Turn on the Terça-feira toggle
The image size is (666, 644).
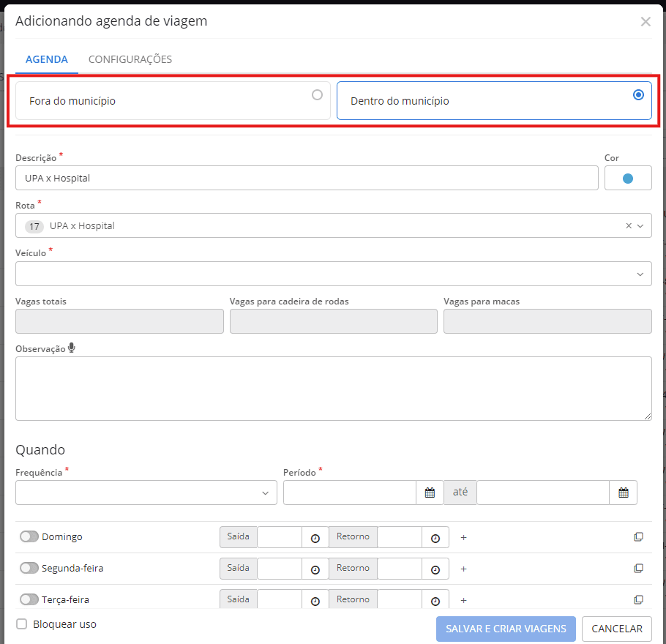coord(29,599)
